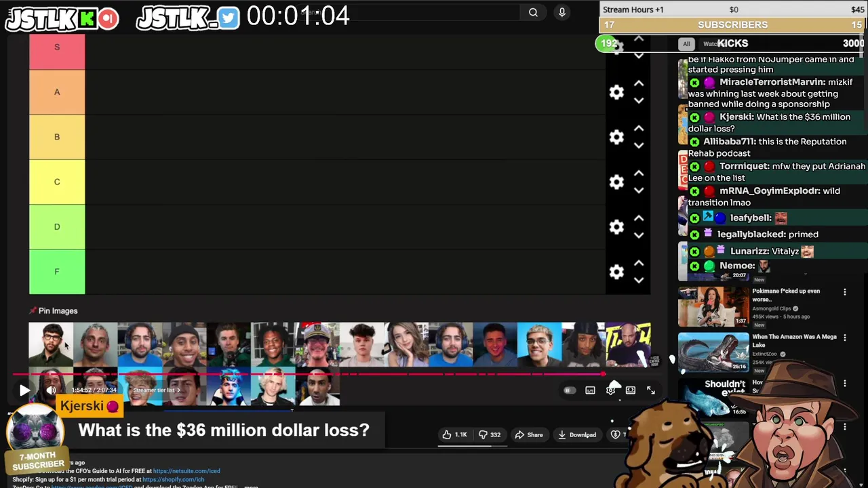Viewport: 868px width, 488px height.
Task: Click the Kick logo icon beside JSTLK
Action: 87,20
